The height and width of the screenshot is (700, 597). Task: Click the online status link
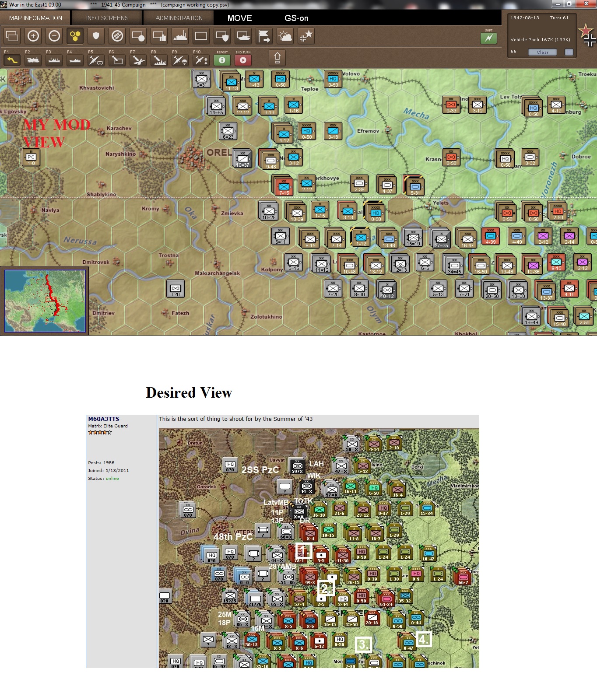click(x=112, y=478)
